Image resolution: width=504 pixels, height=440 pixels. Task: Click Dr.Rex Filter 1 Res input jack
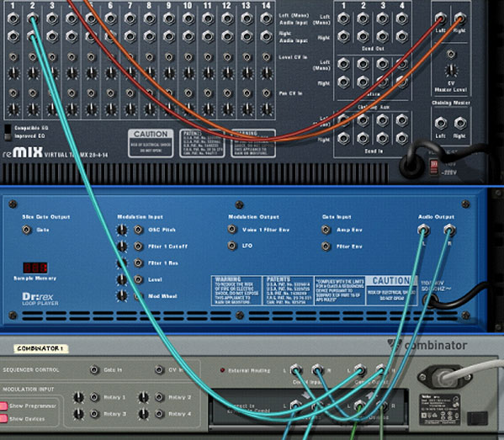[138, 263]
